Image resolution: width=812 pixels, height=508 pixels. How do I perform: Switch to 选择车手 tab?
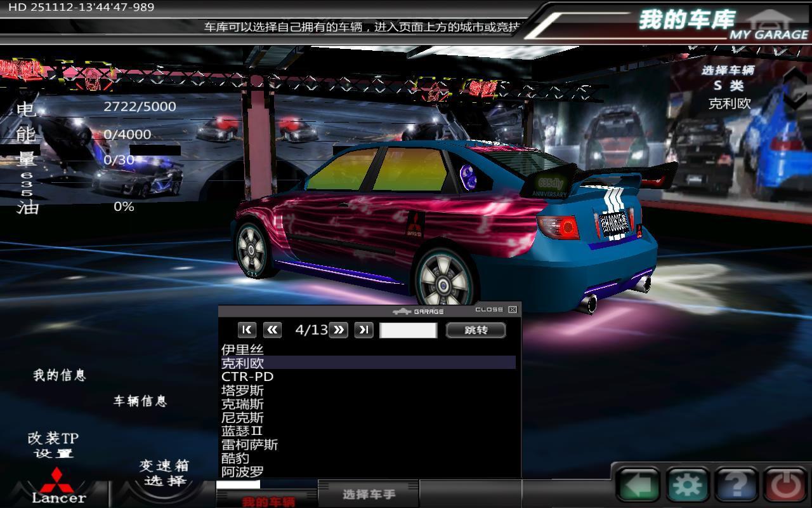click(368, 494)
